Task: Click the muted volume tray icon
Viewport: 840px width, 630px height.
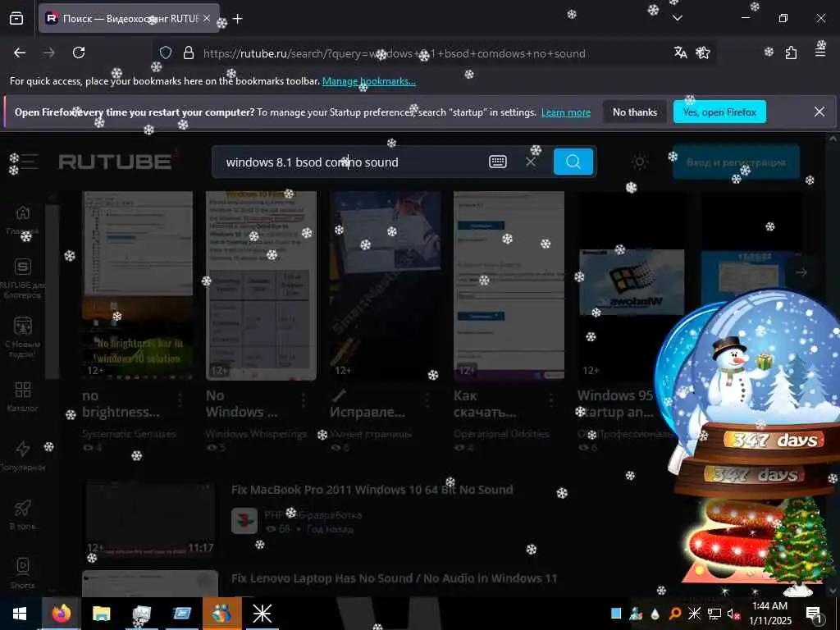Action: click(733, 614)
